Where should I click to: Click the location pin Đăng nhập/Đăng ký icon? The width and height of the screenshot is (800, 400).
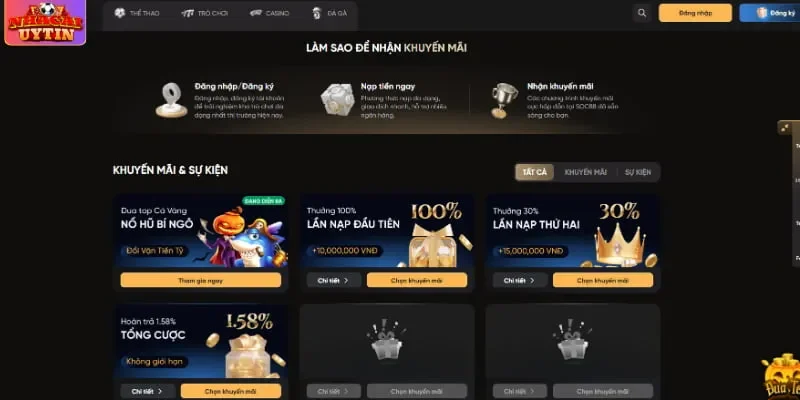pyautogui.click(x=171, y=100)
